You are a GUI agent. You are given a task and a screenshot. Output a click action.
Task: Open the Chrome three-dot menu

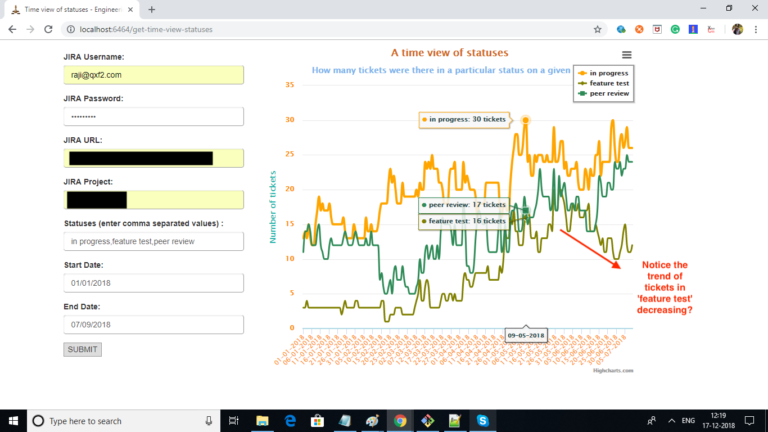click(x=756, y=29)
